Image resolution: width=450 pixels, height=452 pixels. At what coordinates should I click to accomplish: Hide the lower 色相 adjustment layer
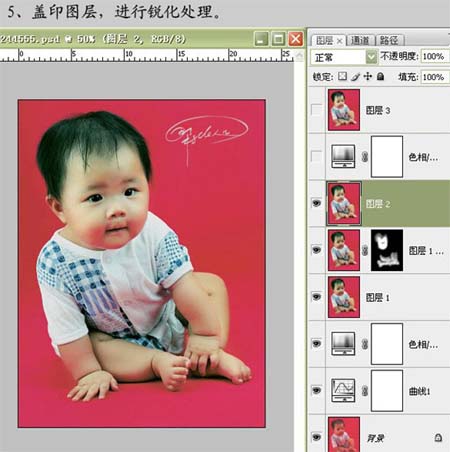[316, 343]
